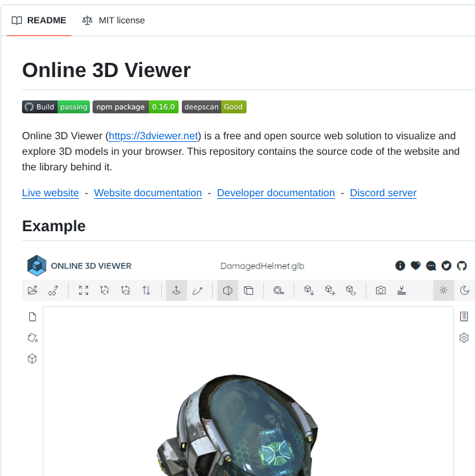Click the chat bubble icon in viewer header
Image resolution: width=475 pixels, height=476 pixels.
click(431, 266)
